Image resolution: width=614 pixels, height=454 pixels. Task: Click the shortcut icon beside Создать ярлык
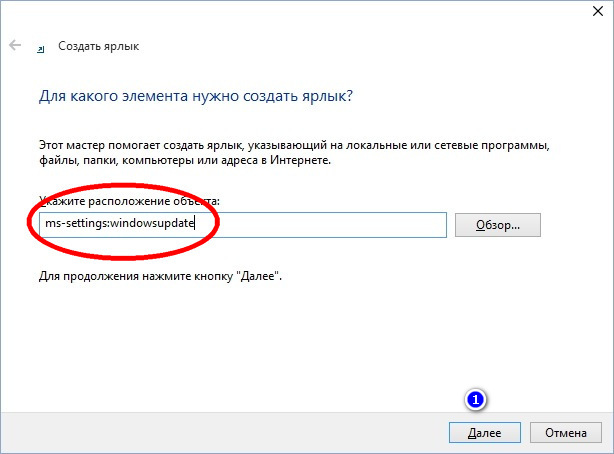coord(41,49)
